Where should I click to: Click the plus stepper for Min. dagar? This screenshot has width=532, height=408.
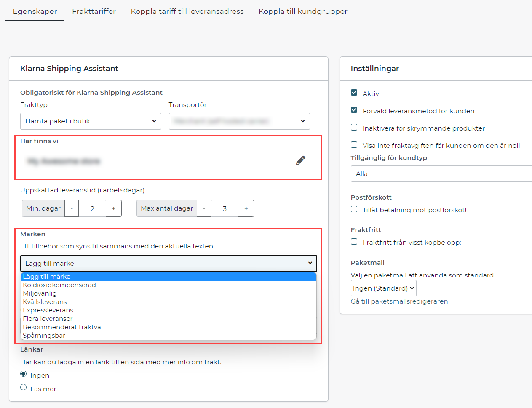114,208
